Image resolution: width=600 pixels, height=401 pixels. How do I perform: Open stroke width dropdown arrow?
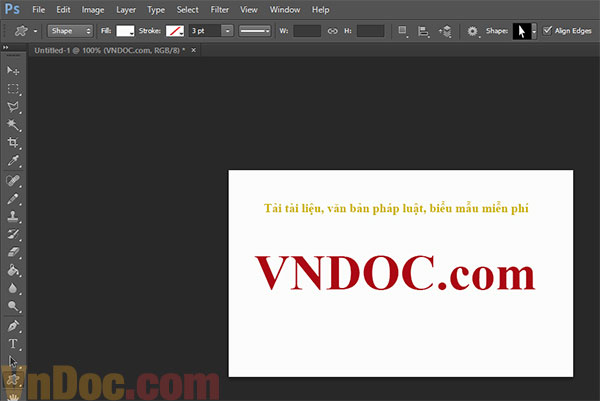[x=227, y=31]
